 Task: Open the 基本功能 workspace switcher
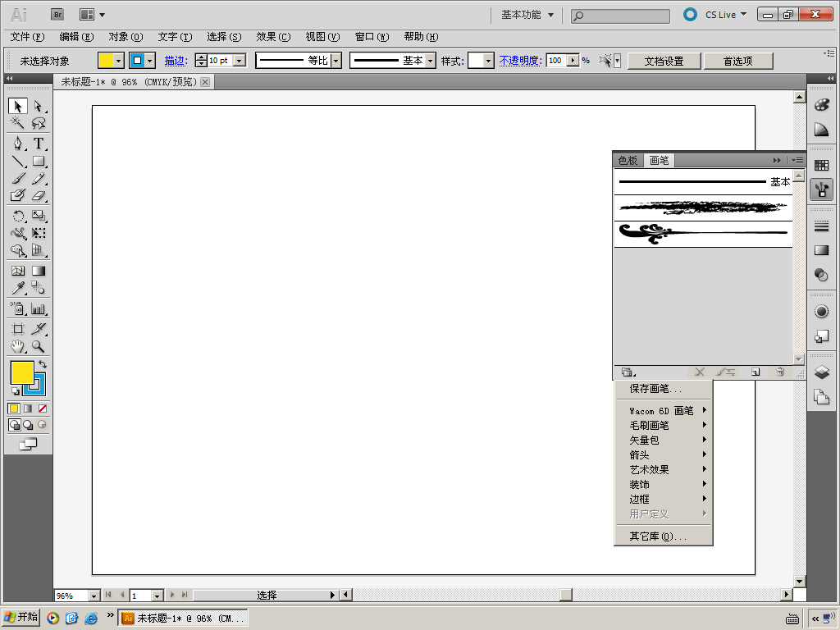click(x=527, y=15)
